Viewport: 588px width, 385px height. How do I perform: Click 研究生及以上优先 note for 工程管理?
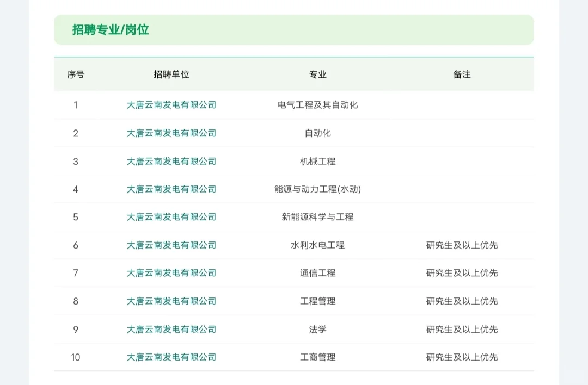point(462,301)
